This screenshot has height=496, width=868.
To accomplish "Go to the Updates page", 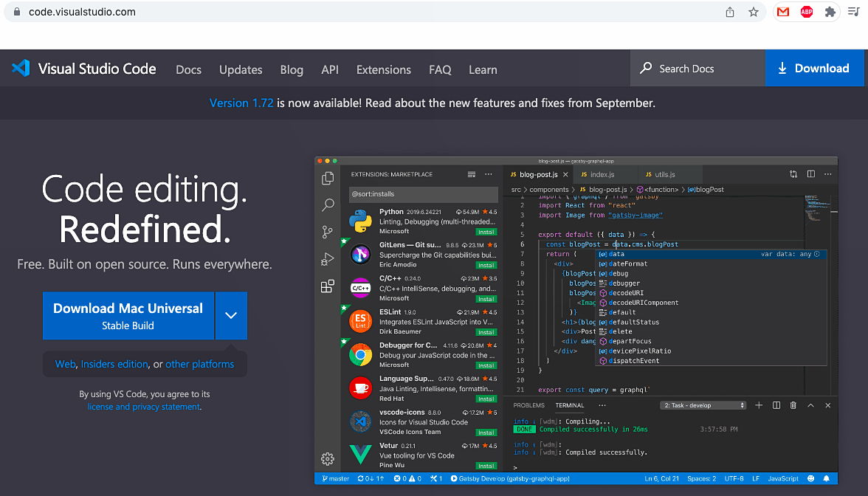I will tap(241, 69).
